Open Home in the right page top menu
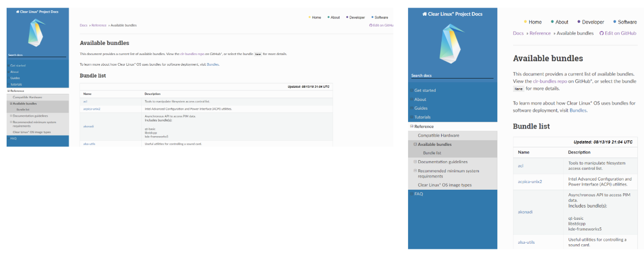This screenshot has width=644, height=257. [x=535, y=22]
